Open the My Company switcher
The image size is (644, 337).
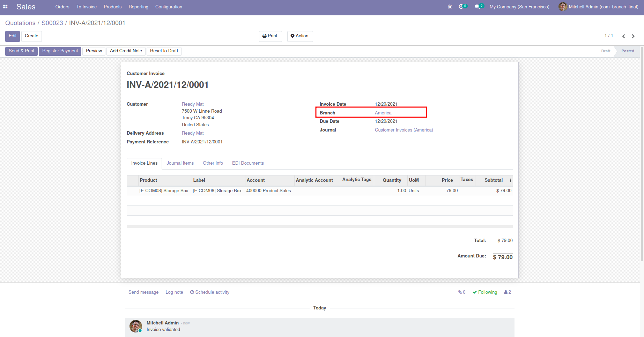[x=519, y=7]
